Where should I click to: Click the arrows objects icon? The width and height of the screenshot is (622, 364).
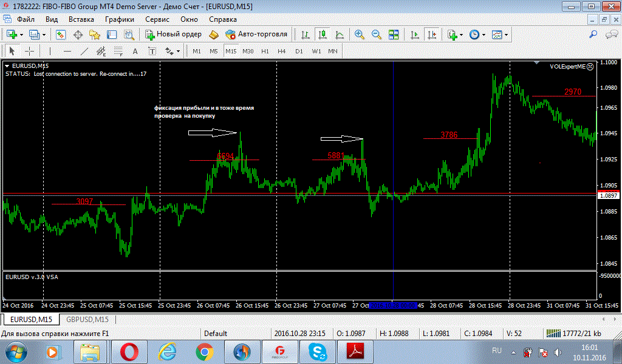pos(169,51)
